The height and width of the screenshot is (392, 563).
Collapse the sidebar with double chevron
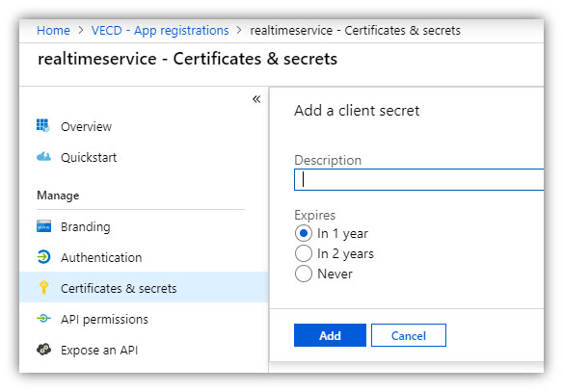[x=256, y=99]
